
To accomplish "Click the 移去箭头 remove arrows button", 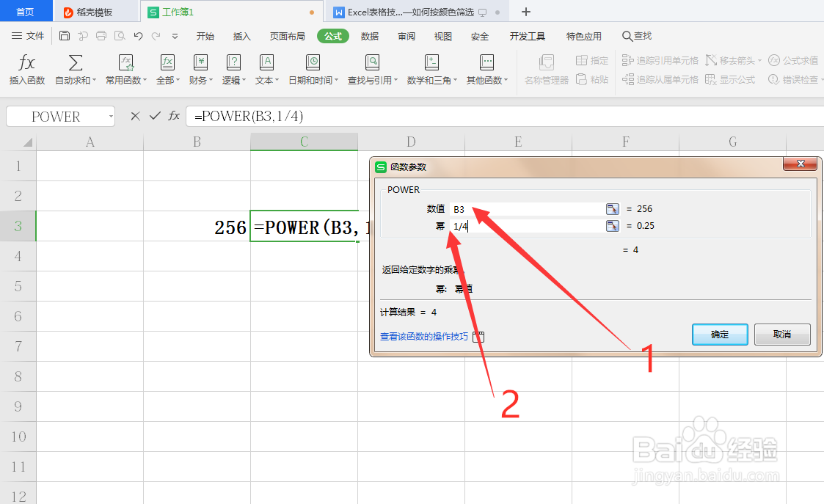I will coord(733,60).
